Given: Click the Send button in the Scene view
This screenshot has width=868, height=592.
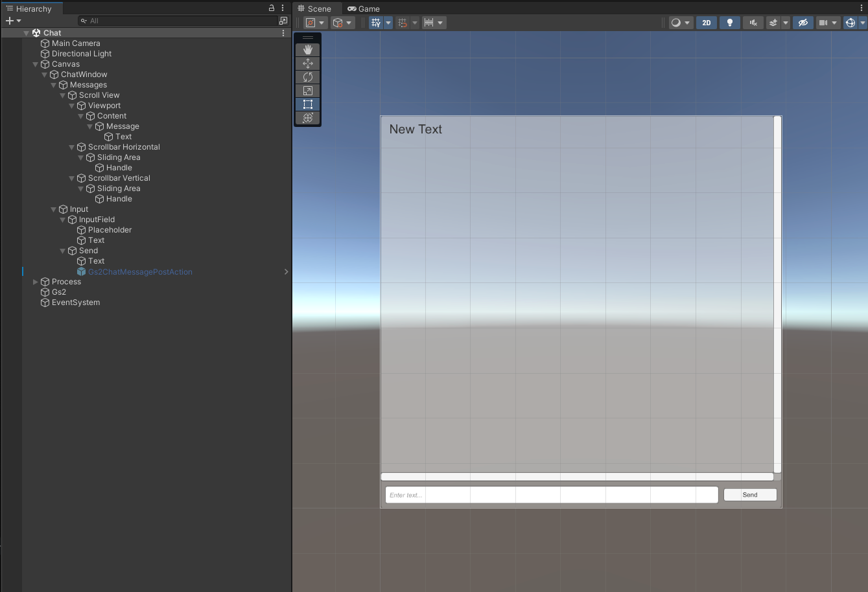Looking at the screenshot, I should (x=750, y=495).
